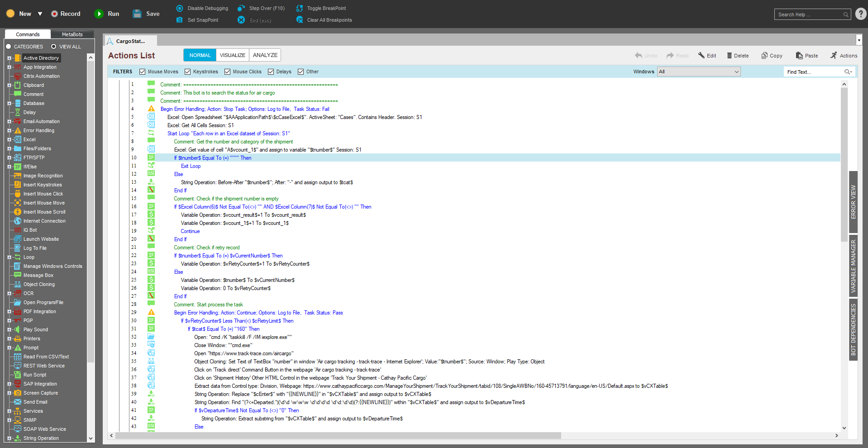Click the Record button icon
868x448 pixels.
pos(54,14)
